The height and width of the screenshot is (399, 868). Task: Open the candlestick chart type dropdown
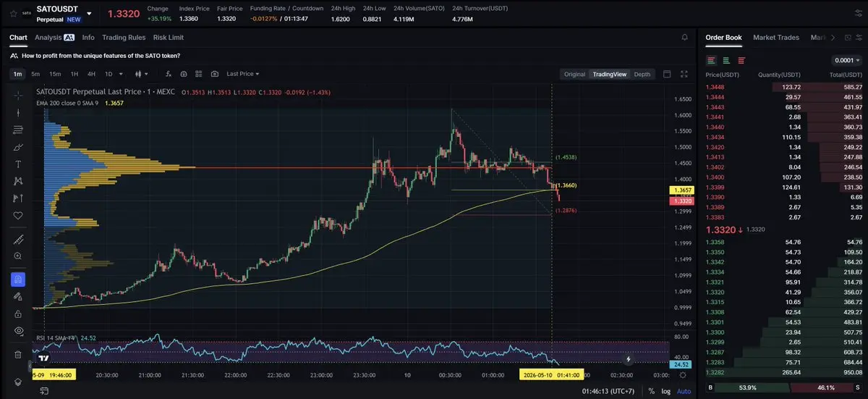pyautogui.click(x=142, y=74)
